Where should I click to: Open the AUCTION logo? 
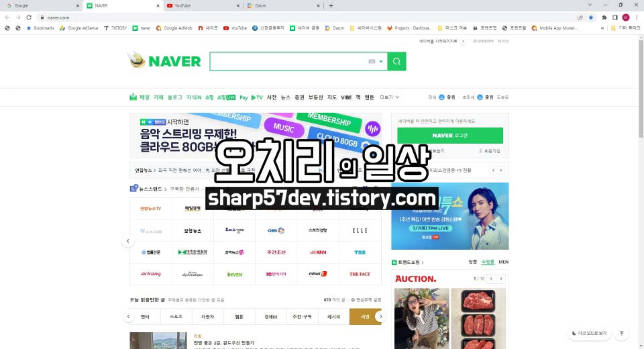[416, 279]
